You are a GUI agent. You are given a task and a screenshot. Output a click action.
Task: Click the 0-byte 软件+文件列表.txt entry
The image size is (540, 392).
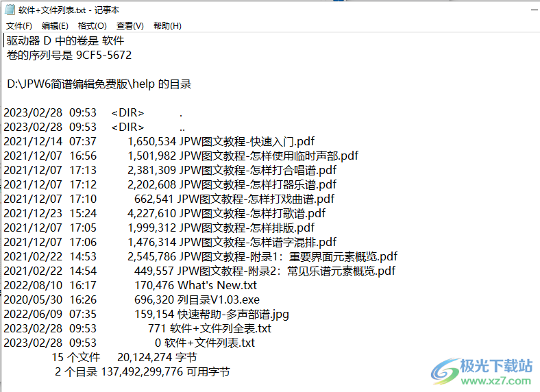coord(210,343)
